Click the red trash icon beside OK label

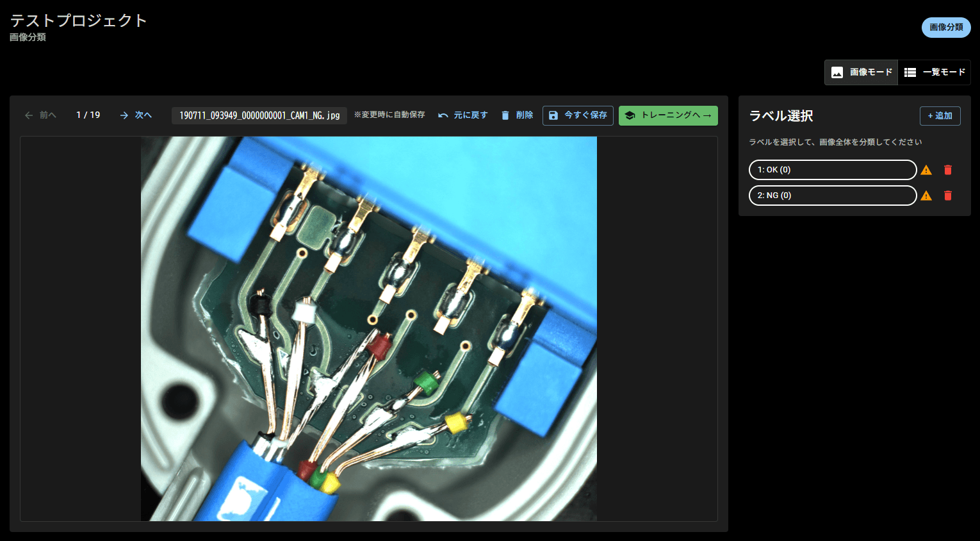click(x=948, y=170)
